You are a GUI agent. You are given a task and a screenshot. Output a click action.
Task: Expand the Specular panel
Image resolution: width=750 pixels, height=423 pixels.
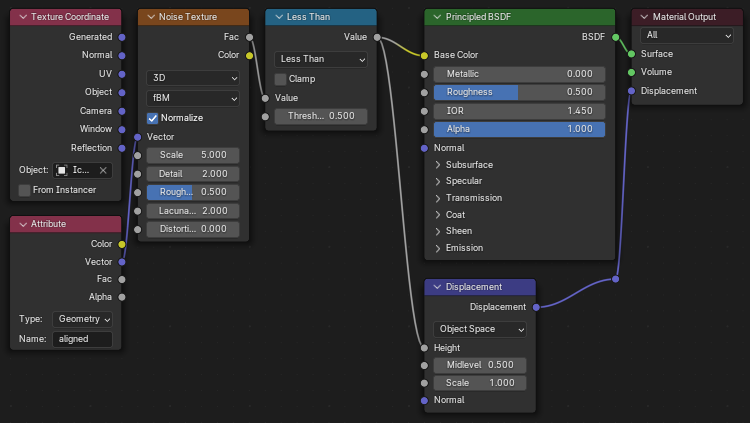pyautogui.click(x=438, y=181)
